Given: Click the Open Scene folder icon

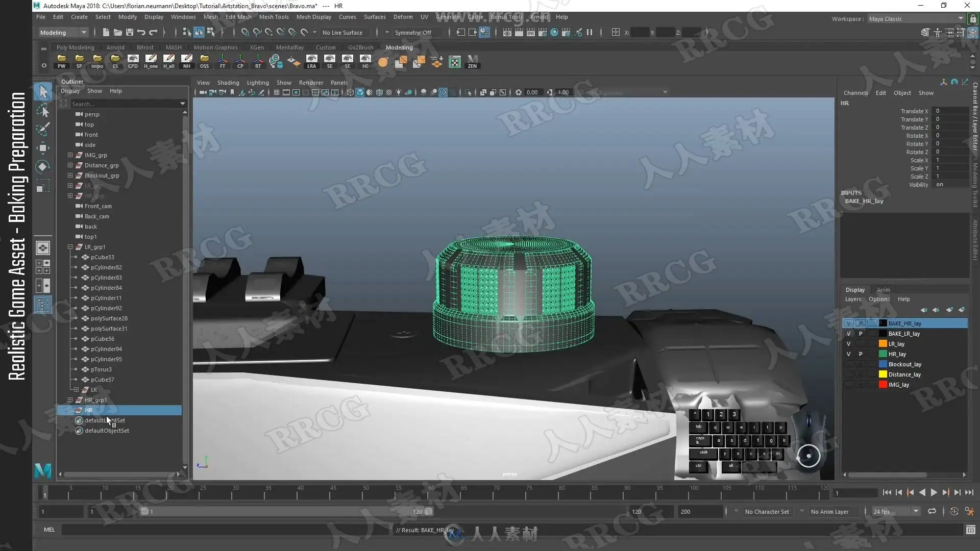Looking at the screenshot, I should point(117,32).
